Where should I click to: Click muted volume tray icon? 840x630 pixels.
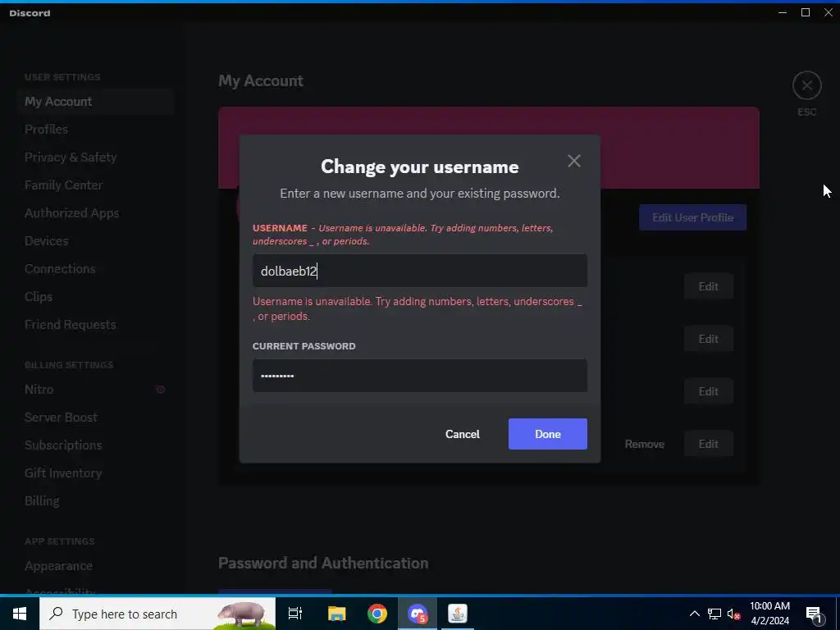pyautogui.click(x=733, y=614)
